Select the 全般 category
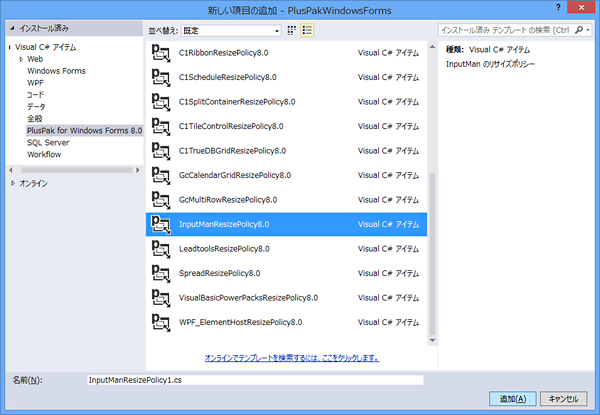Screen dimensions: 600x415 click(34, 119)
